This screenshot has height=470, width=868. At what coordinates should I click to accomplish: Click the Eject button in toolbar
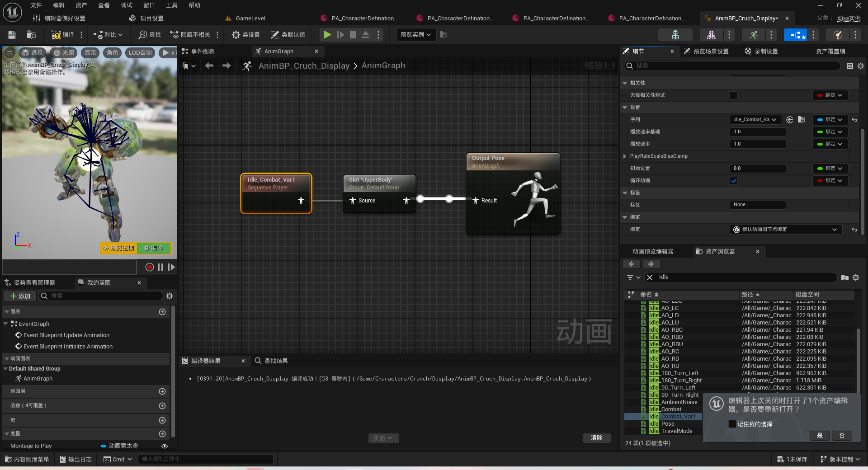pyautogui.click(x=366, y=35)
